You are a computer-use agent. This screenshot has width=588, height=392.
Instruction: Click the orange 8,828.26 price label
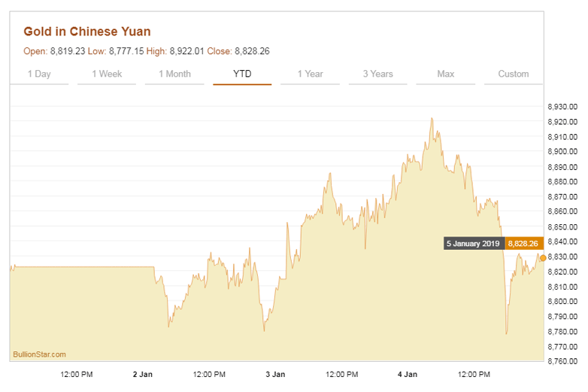(523, 244)
